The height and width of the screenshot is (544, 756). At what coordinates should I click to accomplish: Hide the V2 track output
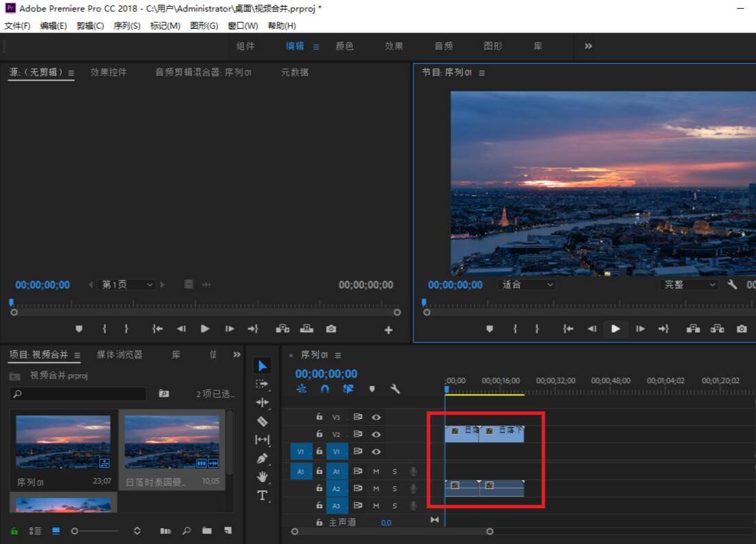pos(376,434)
